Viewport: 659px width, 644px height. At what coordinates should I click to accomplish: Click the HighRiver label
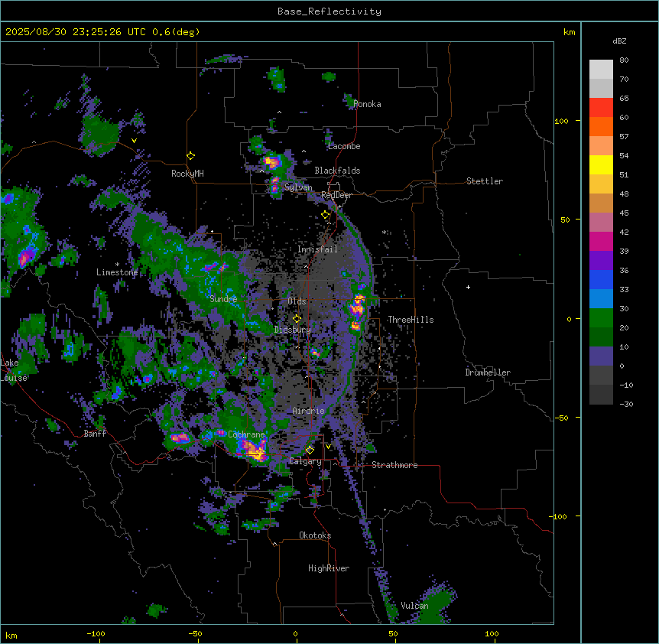[x=329, y=568]
